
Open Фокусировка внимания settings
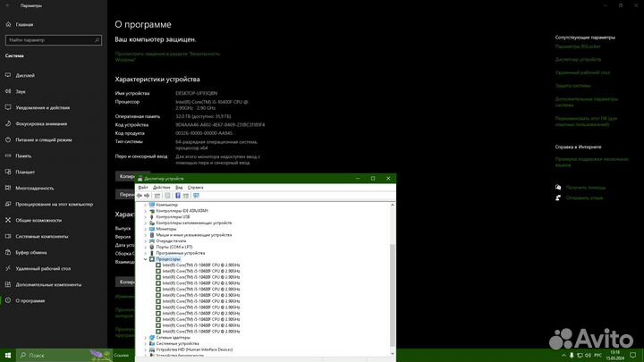point(41,123)
